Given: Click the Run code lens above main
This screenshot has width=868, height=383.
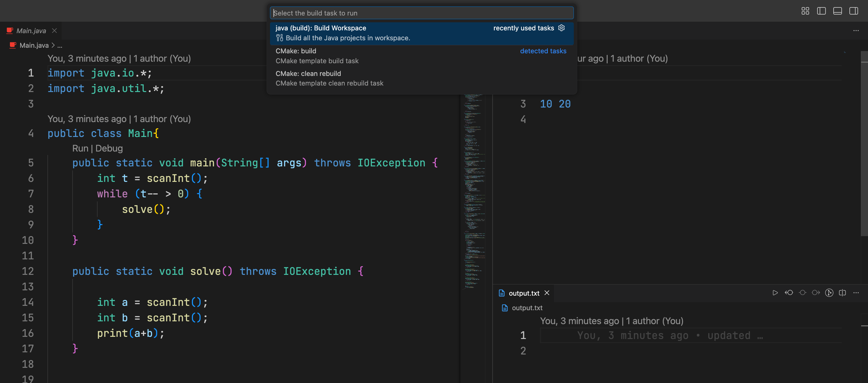Looking at the screenshot, I should click(80, 148).
